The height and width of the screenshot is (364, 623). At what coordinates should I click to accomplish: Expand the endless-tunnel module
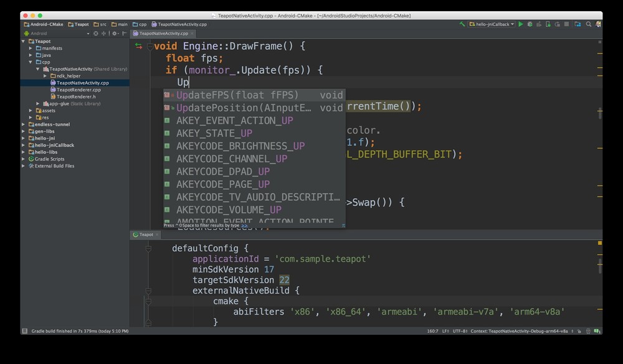[x=24, y=124]
